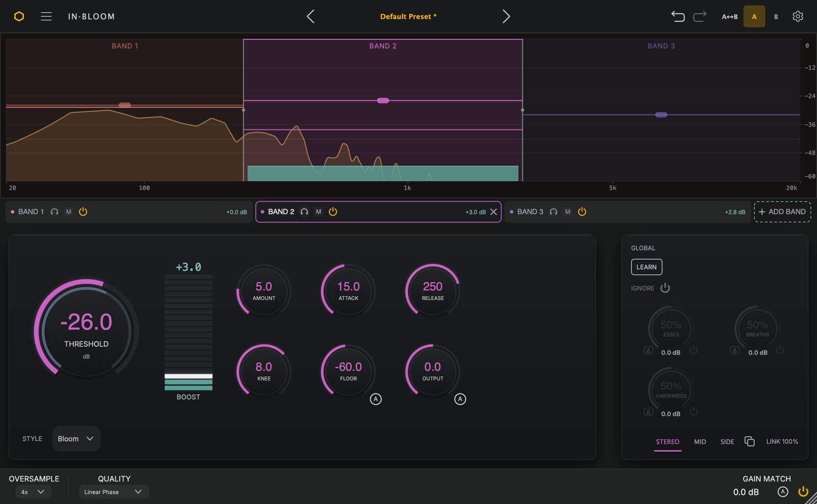The width and height of the screenshot is (817, 504).
Task: Click Band 3 +2.8 dB value
Action: 735,212
